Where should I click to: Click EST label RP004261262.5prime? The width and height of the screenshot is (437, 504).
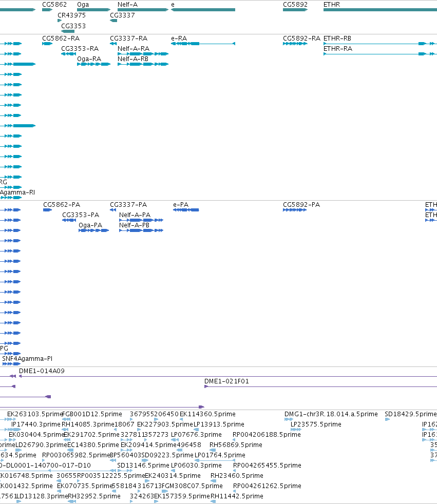click(x=267, y=486)
